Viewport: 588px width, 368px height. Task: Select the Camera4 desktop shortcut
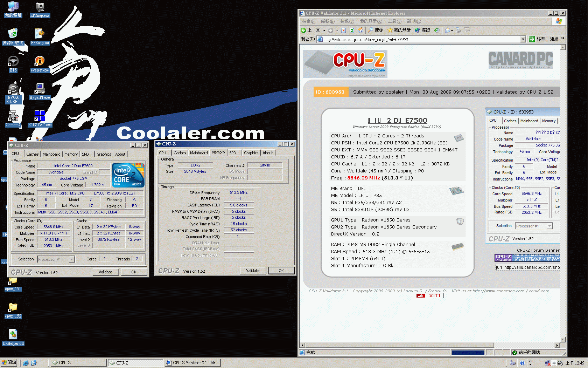click(x=13, y=119)
